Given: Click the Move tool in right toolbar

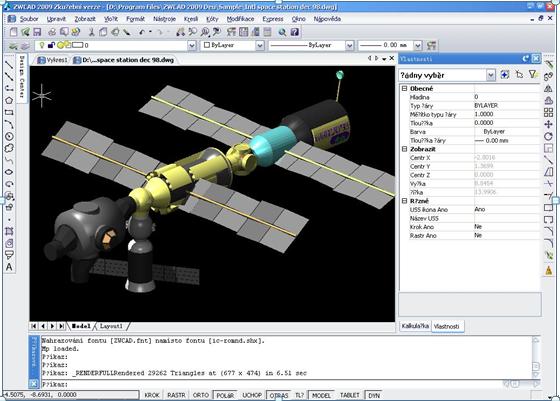Looking at the screenshot, I should [549, 124].
